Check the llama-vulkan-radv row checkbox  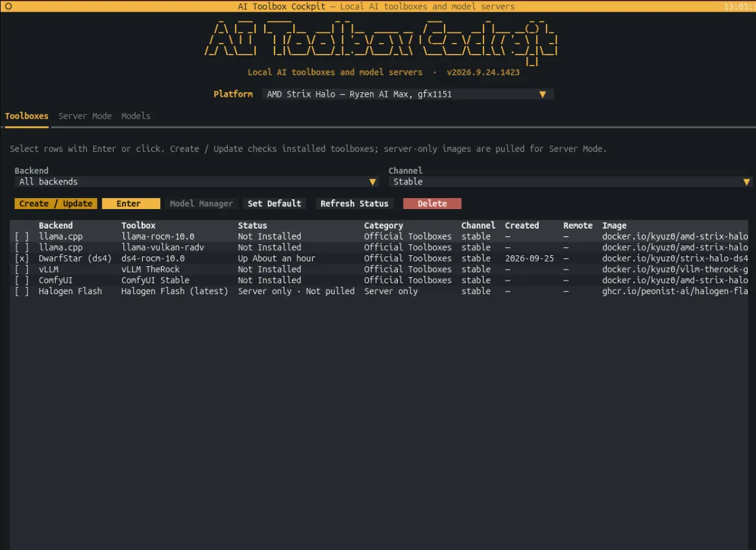coord(21,247)
